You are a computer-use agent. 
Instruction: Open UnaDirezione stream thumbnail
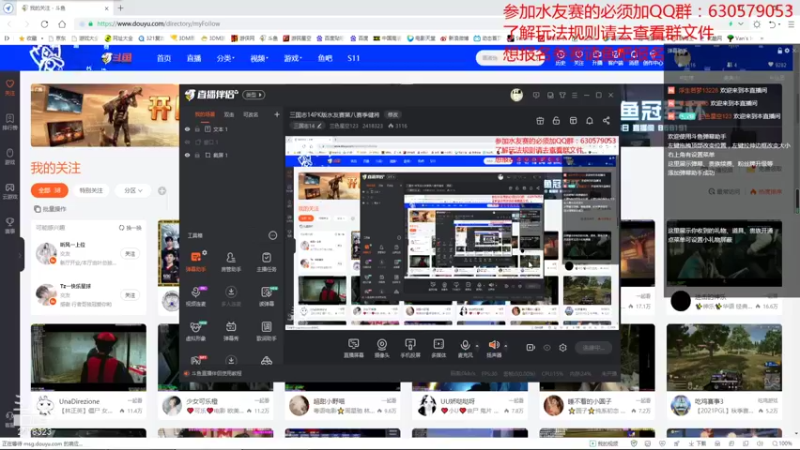coord(88,357)
